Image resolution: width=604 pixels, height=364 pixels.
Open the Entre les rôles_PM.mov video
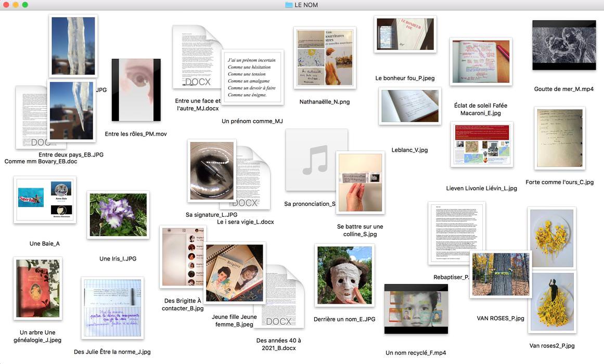136,90
